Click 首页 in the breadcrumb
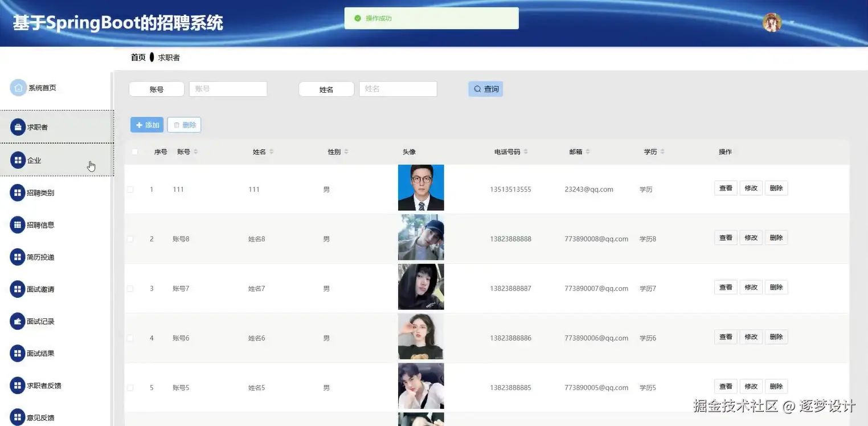Image resolution: width=868 pixels, height=426 pixels. pos(138,58)
